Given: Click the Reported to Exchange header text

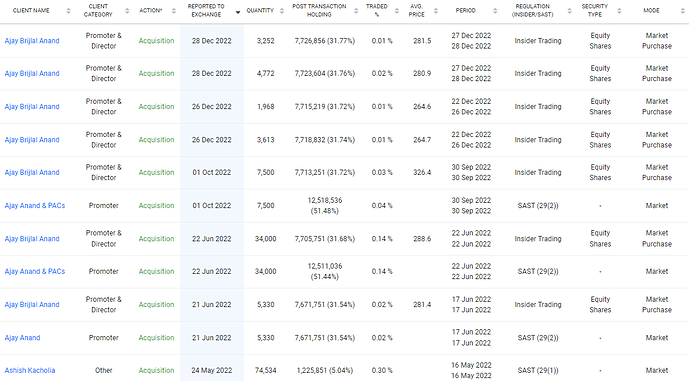Looking at the screenshot, I should pyautogui.click(x=206, y=11).
